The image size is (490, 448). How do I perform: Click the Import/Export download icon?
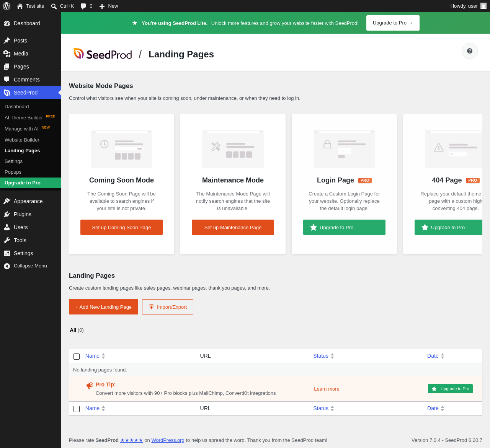(x=152, y=307)
